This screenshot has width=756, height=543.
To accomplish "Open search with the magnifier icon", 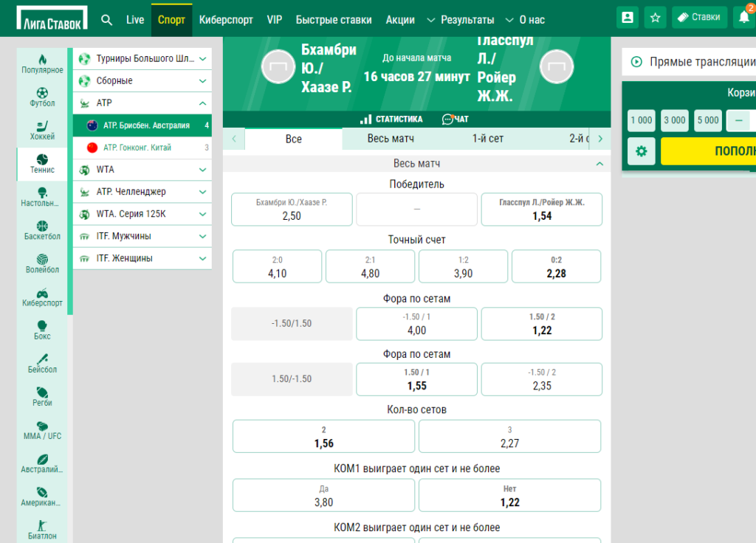I will pos(106,20).
